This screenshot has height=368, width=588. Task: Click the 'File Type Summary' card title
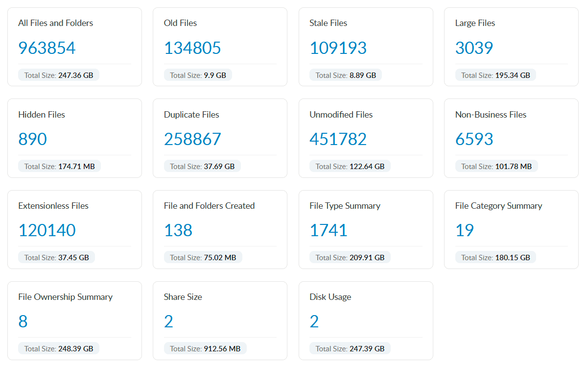tap(345, 206)
